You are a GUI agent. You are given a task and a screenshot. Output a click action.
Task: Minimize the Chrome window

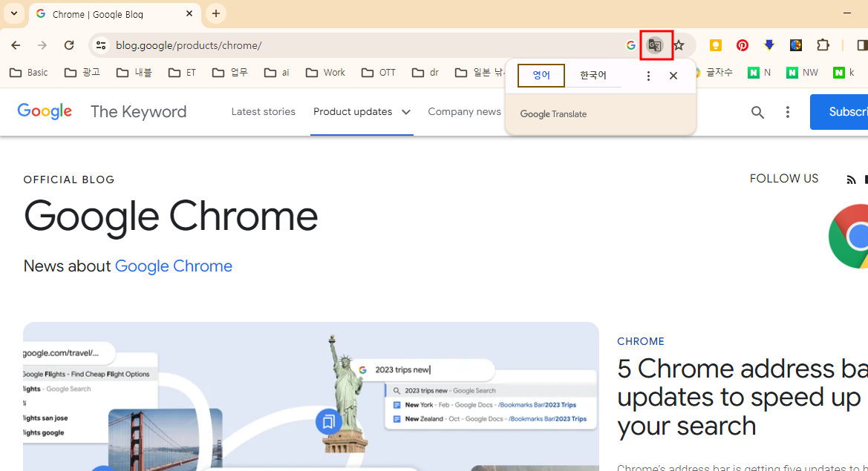(x=847, y=13)
